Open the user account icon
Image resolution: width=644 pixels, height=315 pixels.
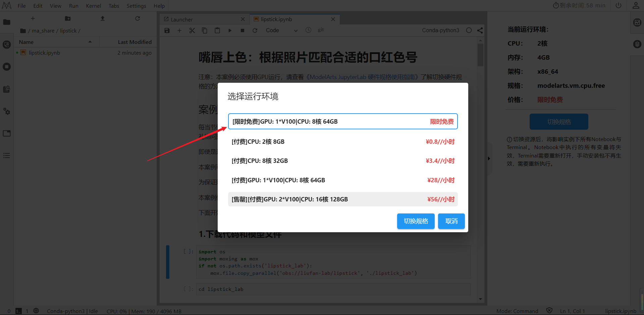click(x=636, y=6)
